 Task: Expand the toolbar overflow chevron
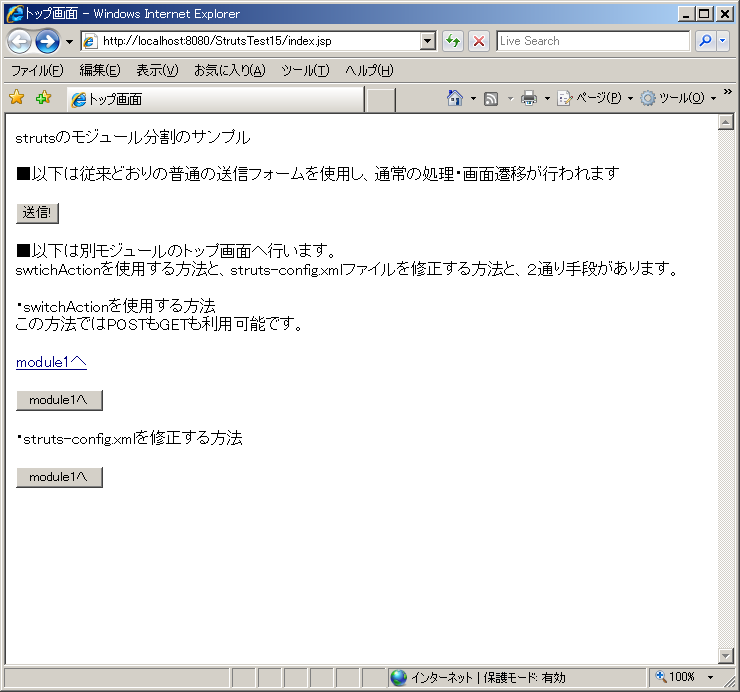(x=728, y=92)
